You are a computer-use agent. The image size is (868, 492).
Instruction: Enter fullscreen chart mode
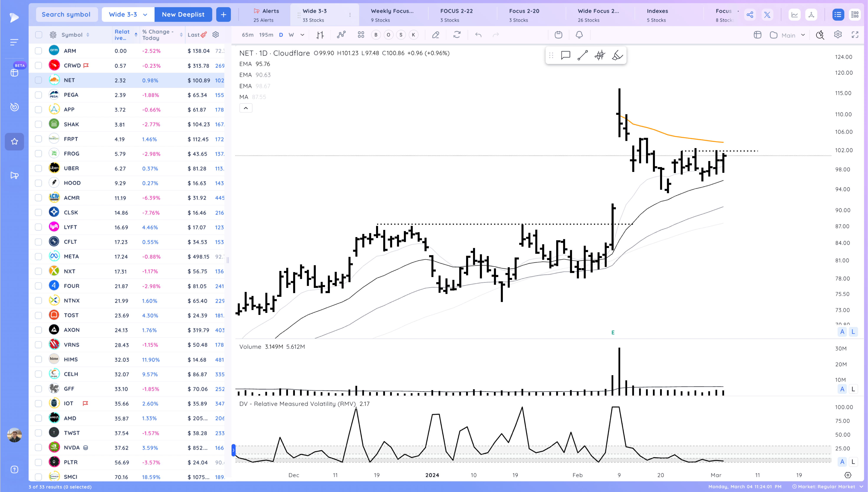click(855, 35)
